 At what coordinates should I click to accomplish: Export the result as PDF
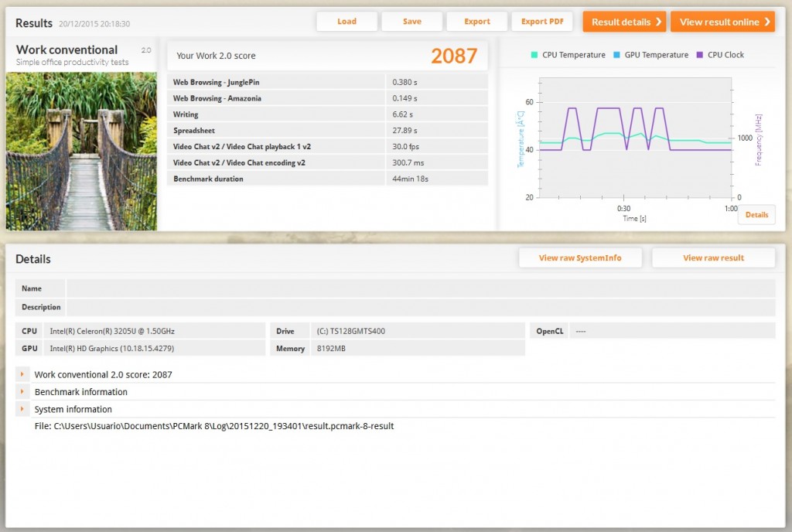[x=542, y=22]
